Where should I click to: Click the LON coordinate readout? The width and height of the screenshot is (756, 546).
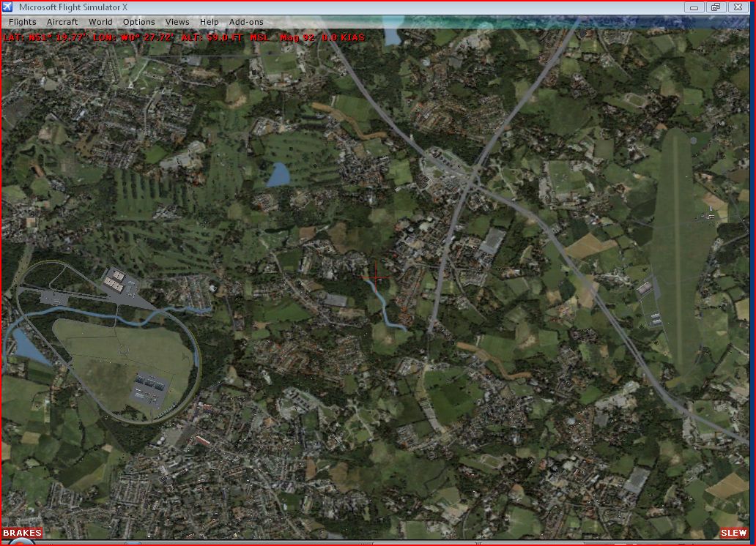133,37
